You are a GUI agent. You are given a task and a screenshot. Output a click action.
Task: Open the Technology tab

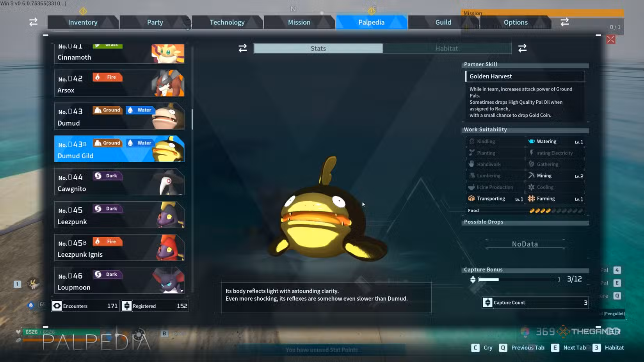coord(227,22)
